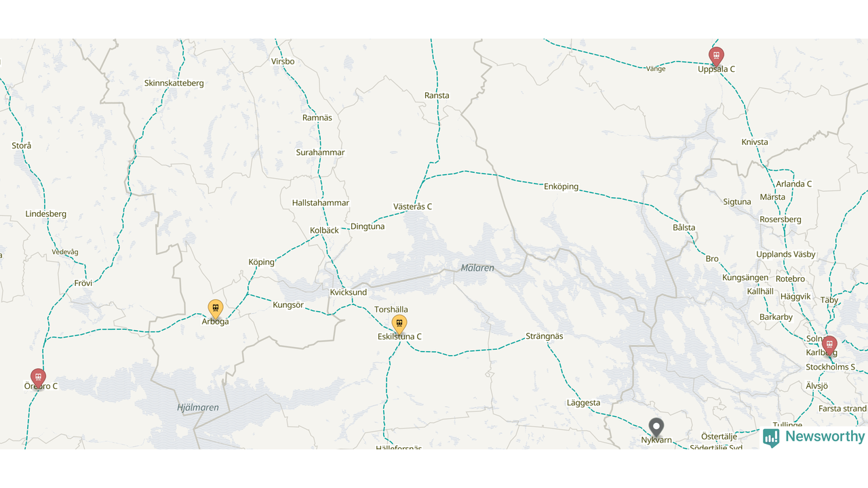Click the Lindesberg station label
This screenshot has height=488, width=868.
[x=46, y=214]
